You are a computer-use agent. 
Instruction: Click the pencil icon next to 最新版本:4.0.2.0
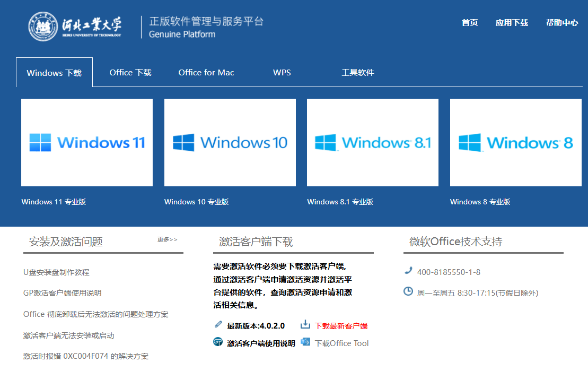click(x=218, y=323)
